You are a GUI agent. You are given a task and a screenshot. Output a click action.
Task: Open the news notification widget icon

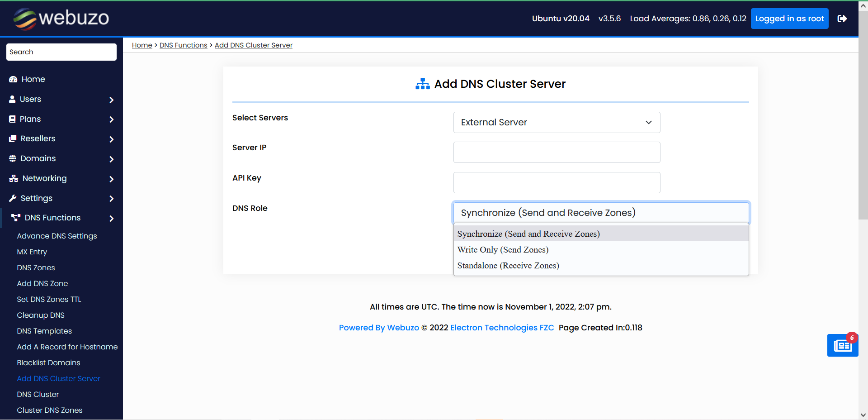pos(842,346)
